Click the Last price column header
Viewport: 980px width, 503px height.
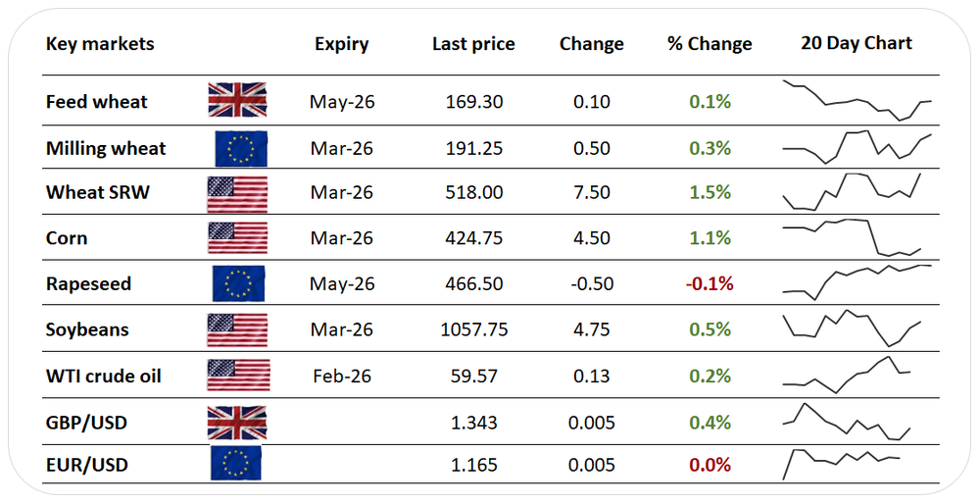473,44
